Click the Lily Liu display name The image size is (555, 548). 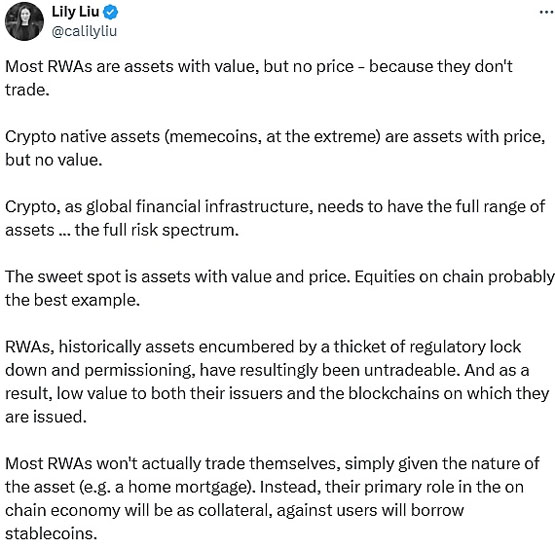(x=75, y=12)
